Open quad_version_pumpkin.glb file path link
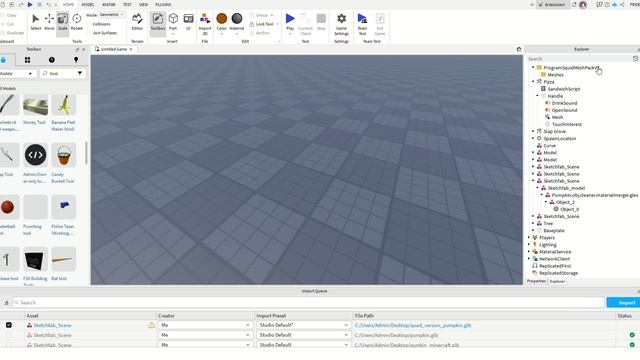Screen dimensions: 640x360 (x=413, y=325)
